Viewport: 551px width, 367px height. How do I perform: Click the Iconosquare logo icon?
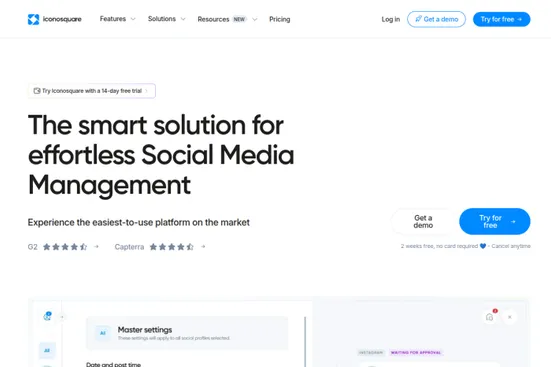tap(33, 19)
